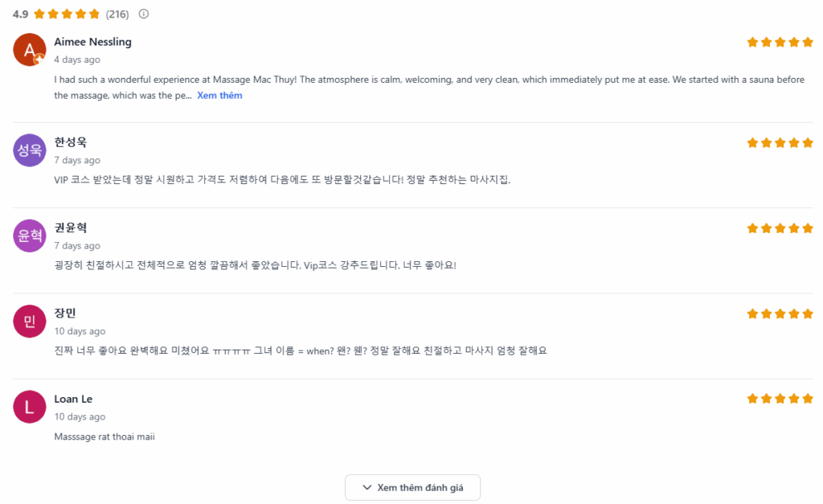Click the (216) review count
This screenshot has width=823, height=504.
pos(117,14)
